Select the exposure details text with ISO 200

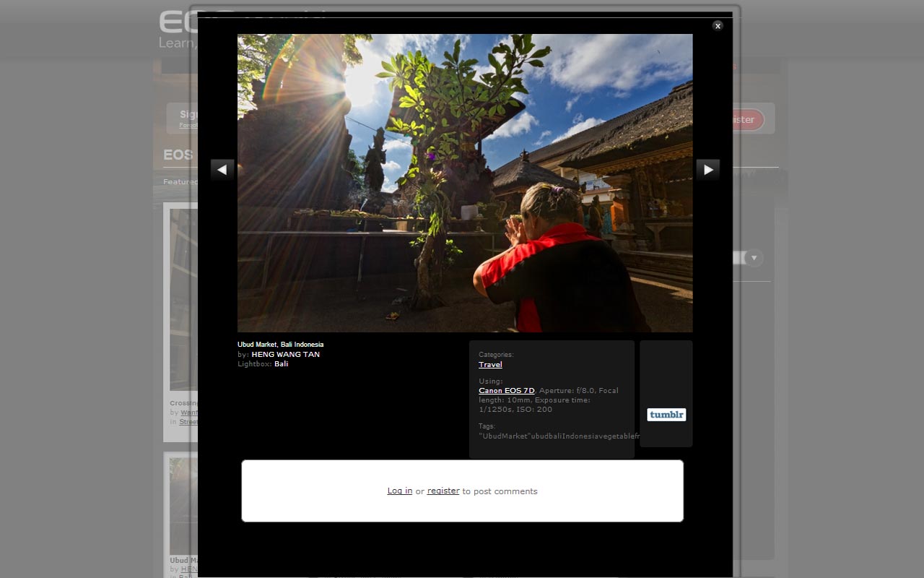click(548, 400)
